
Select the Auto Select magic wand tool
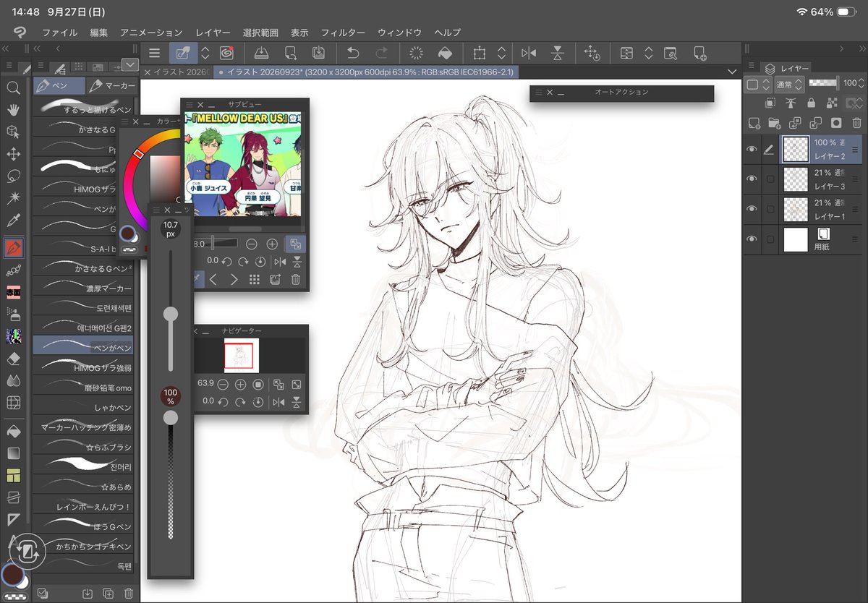13,197
